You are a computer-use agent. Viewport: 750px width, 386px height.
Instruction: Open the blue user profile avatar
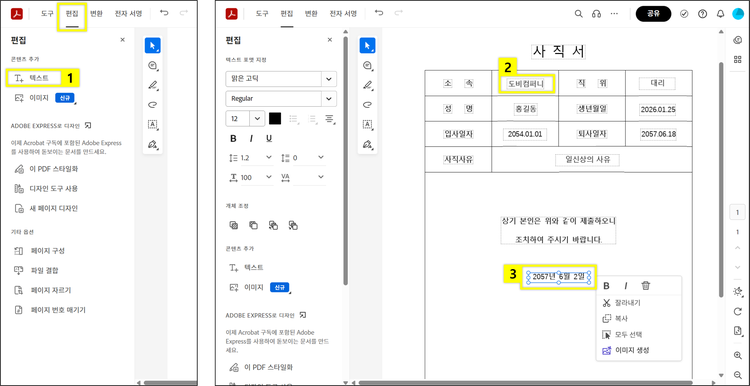[x=739, y=14]
